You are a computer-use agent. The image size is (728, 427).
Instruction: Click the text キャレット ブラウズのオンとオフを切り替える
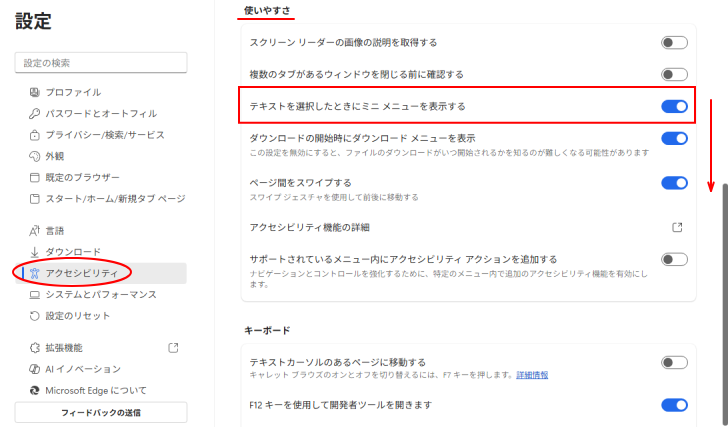tap(381, 375)
